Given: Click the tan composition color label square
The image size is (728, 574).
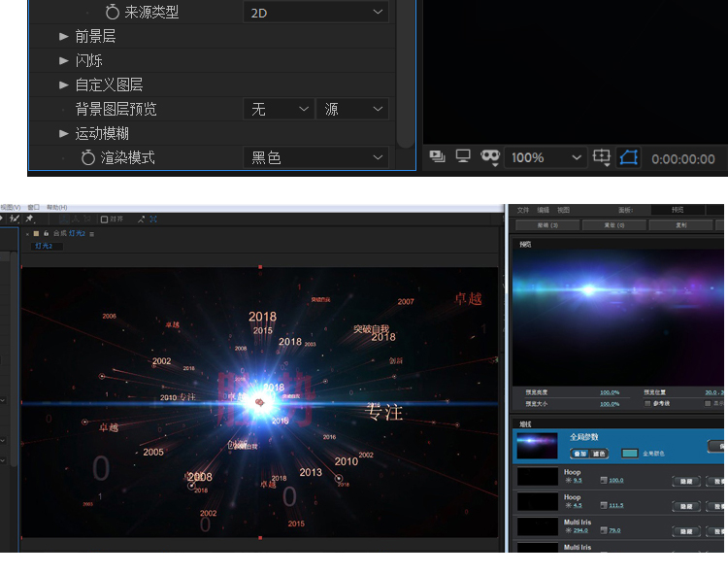Looking at the screenshot, I should (x=36, y=234).
